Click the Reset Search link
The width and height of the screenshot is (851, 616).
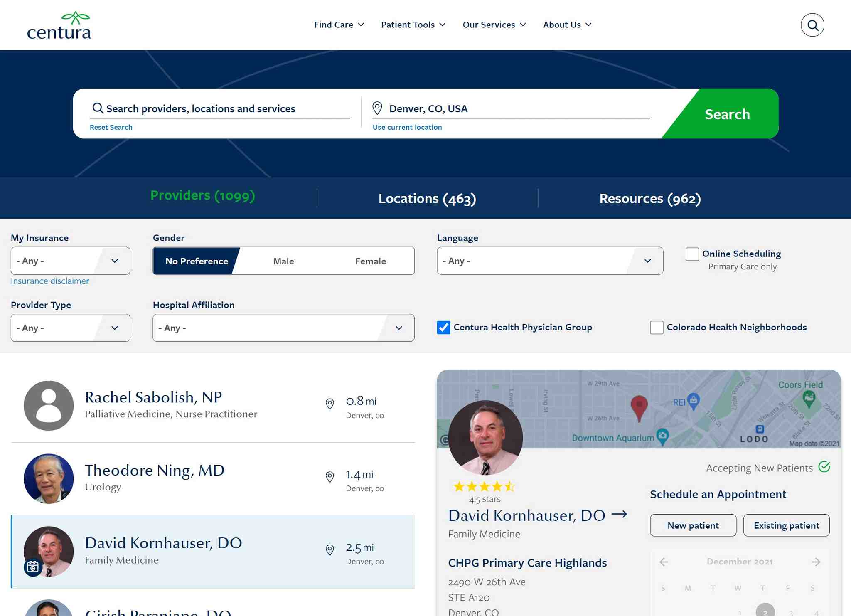(111, 127)
